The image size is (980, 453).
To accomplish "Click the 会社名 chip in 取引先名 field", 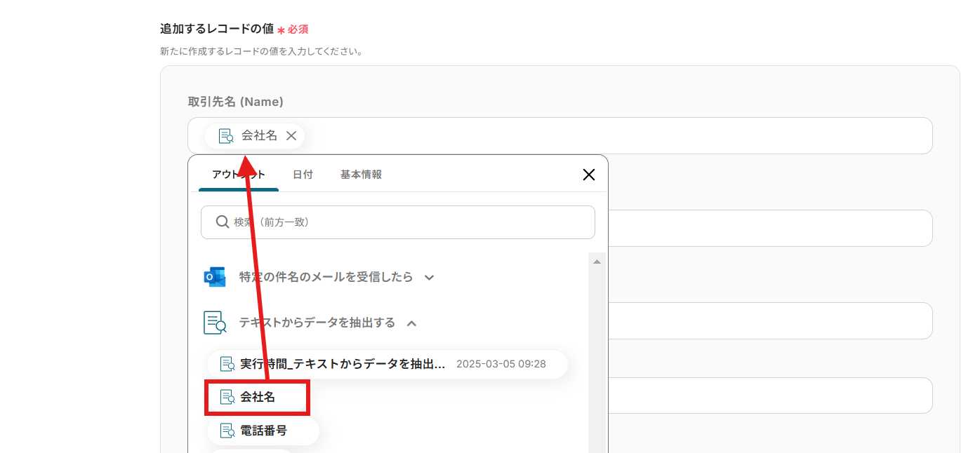I will 254,136.
